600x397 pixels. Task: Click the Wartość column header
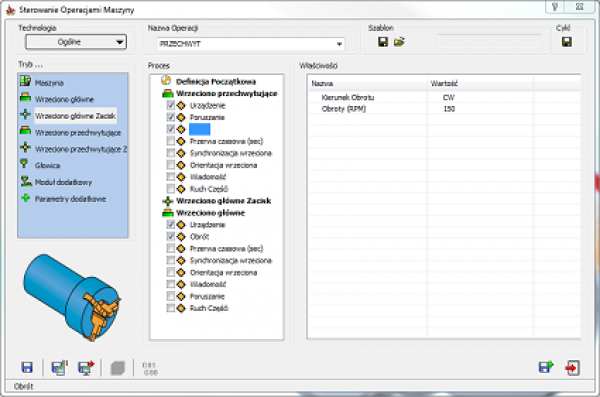[480, 83]
